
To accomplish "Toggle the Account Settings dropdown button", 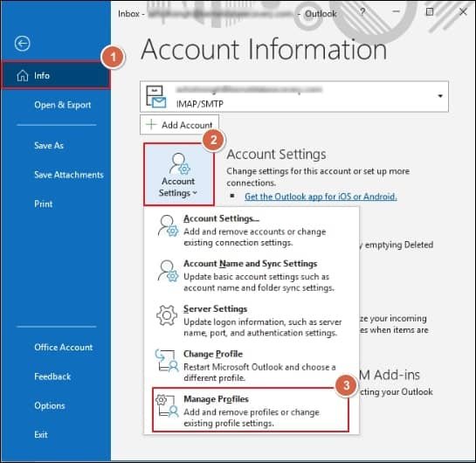I will pyautogui.click(x=179, y=175).
